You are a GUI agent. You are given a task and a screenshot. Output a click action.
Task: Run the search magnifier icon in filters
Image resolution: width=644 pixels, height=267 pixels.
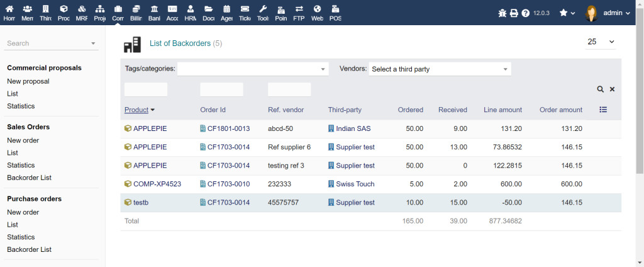pos(601,89)
